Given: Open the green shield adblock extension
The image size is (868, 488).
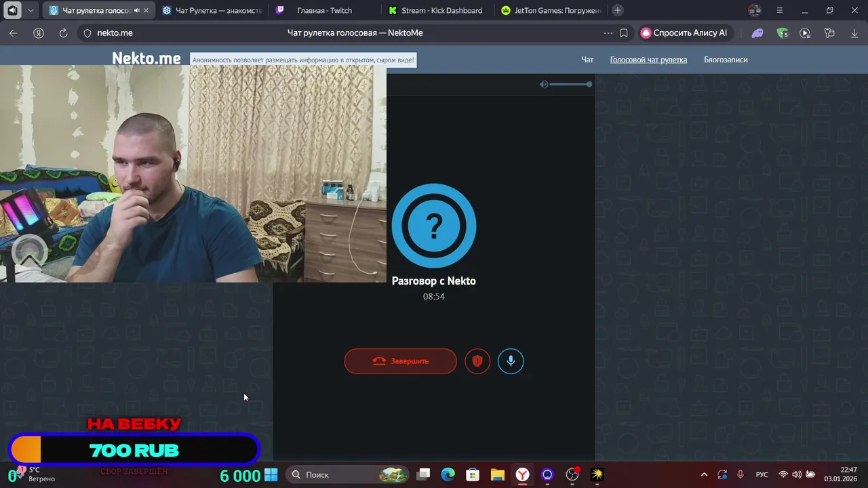Looking at the screenshot, I should coord(783,33).
